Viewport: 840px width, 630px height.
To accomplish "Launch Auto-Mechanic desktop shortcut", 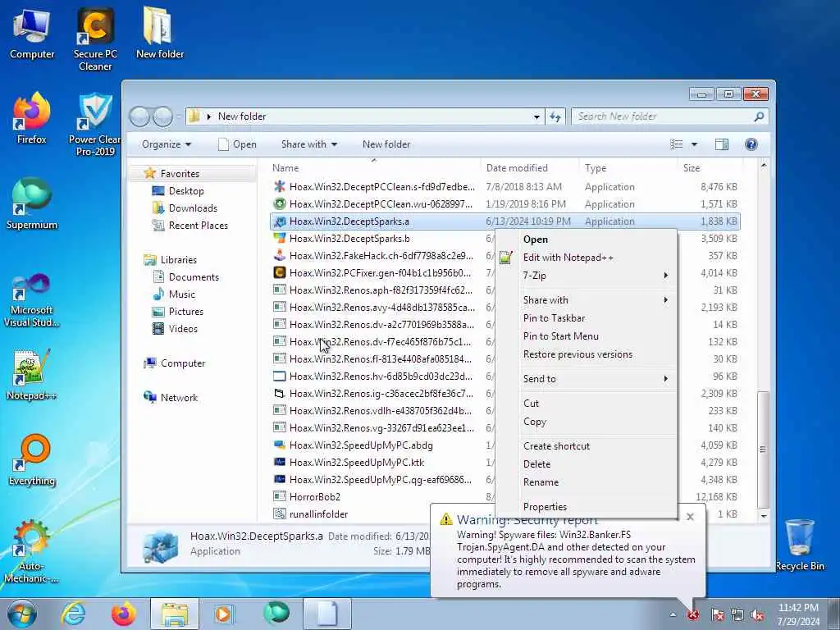I will (32, 552).
